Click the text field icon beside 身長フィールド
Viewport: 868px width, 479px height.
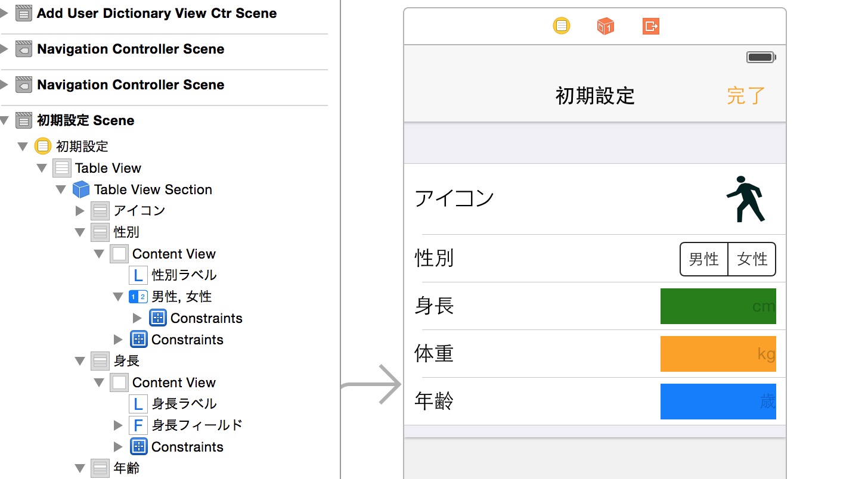click(138, 425)
